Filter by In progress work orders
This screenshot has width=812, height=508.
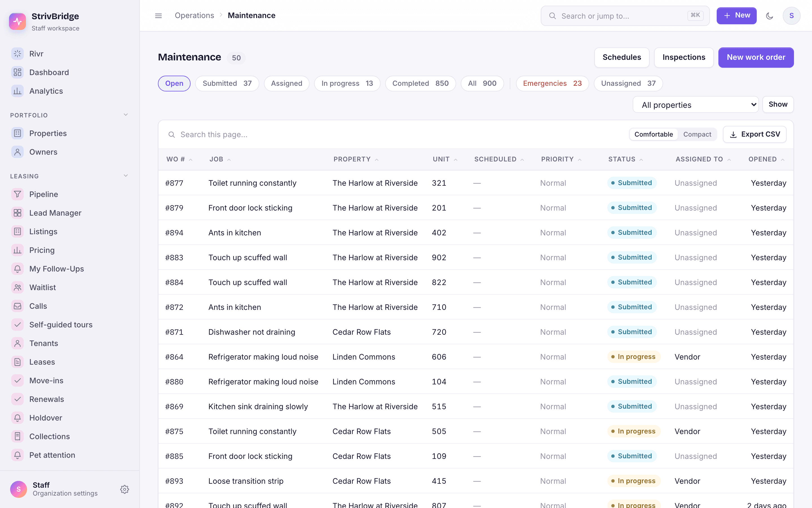pos(347,83)
